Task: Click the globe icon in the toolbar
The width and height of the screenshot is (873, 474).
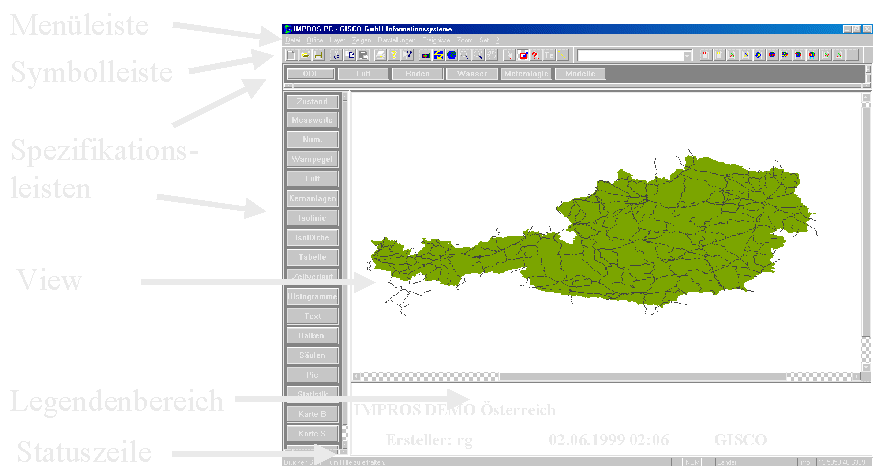Action: click(x=452, y=55)
